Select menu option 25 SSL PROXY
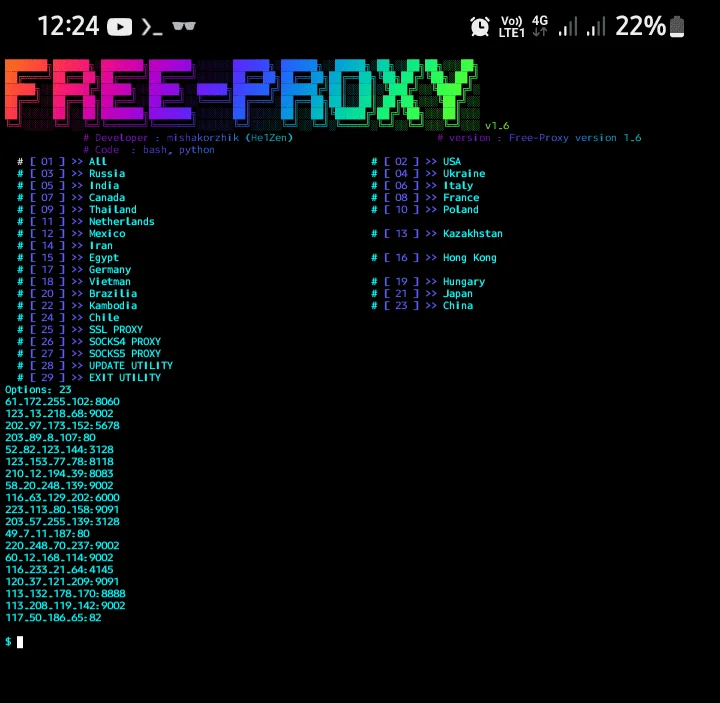Screen dimensions: 720x703 80,329
